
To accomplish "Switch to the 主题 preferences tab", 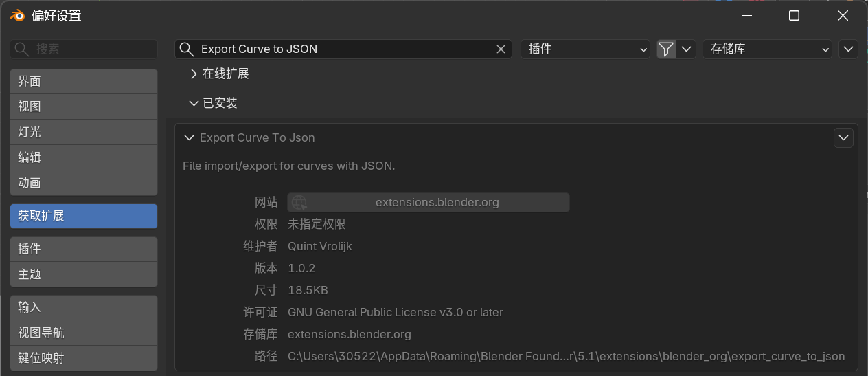I will [84, 274].
